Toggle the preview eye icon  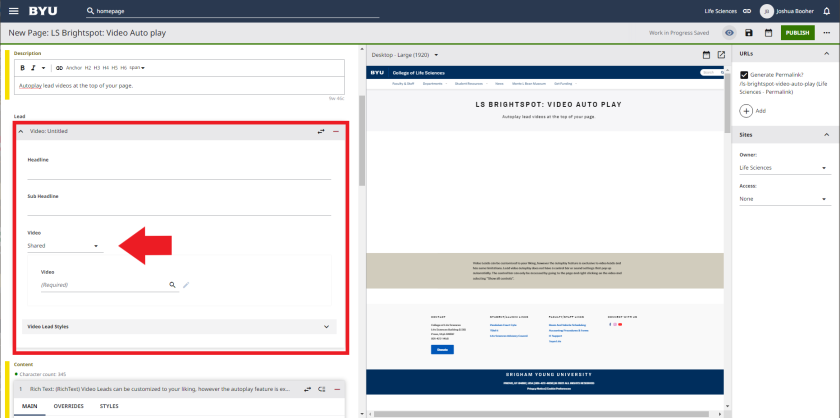tap(729, 33)
